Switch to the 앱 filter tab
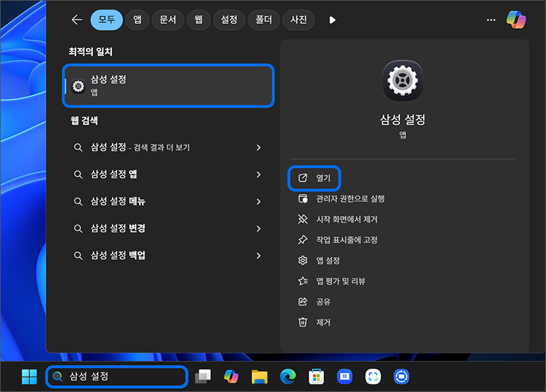 point(138,20)
